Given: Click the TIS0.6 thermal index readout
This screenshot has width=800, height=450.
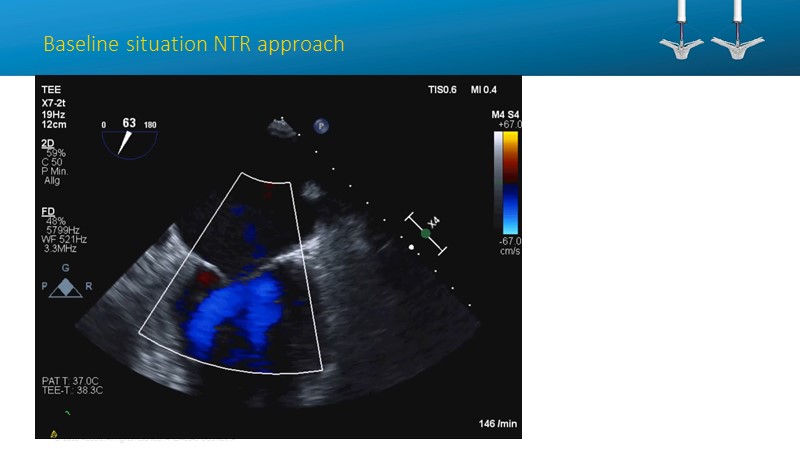Looking at the screenshot, I should [x=442, y=90].
